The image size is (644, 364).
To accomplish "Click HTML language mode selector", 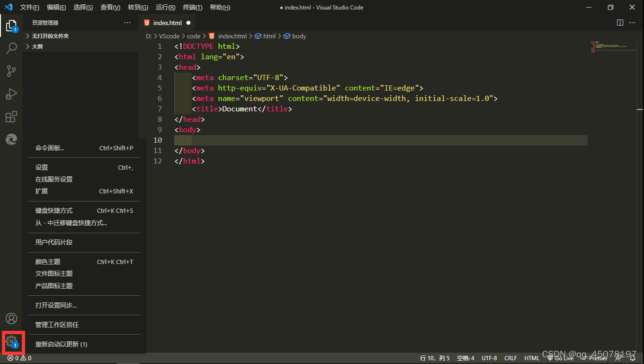I will [x=532, y=358].
